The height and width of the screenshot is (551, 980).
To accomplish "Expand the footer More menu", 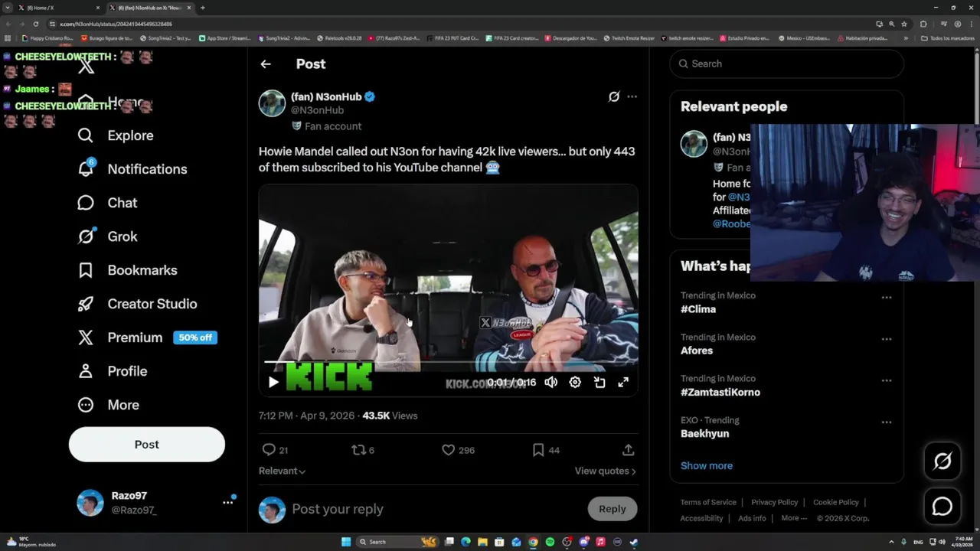I will coord(794,518).
